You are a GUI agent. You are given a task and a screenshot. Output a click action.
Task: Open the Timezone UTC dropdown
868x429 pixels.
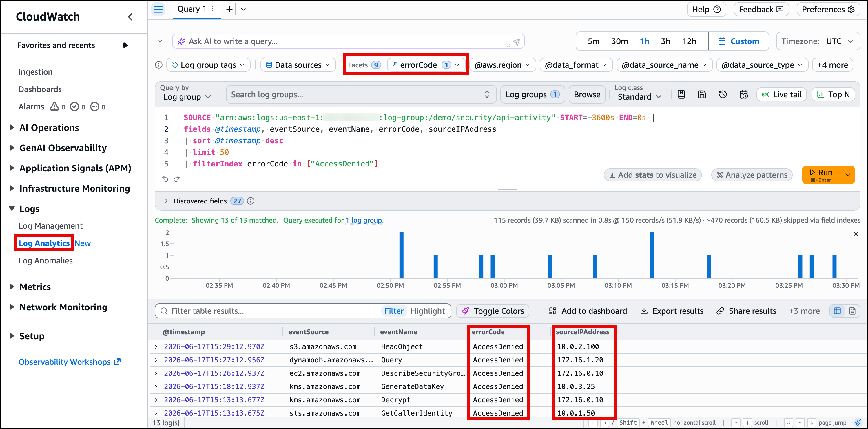(x=818, y=41)
